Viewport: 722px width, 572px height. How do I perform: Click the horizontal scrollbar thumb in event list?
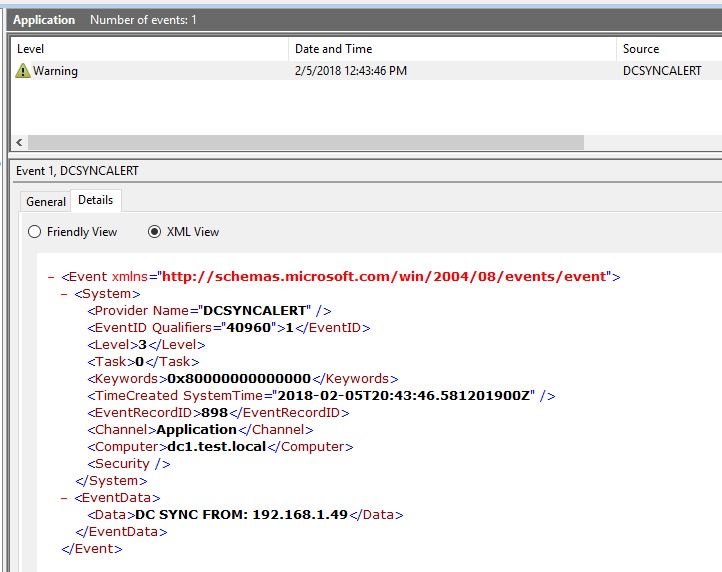pos(306,142)
